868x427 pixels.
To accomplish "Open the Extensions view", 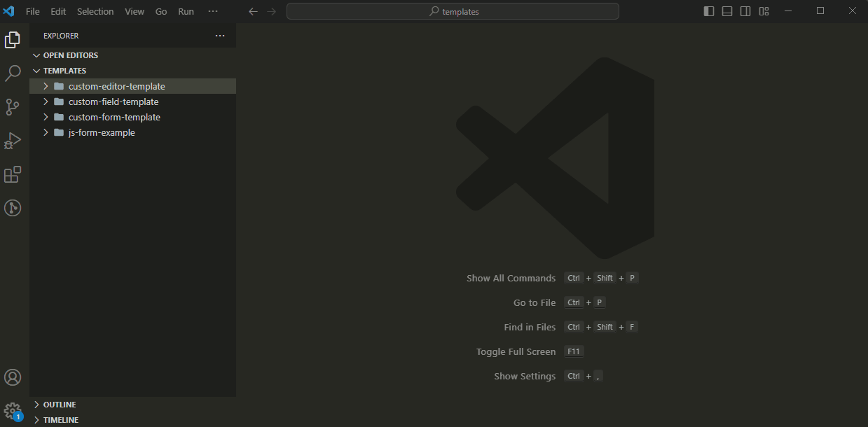I will point(13,174).
